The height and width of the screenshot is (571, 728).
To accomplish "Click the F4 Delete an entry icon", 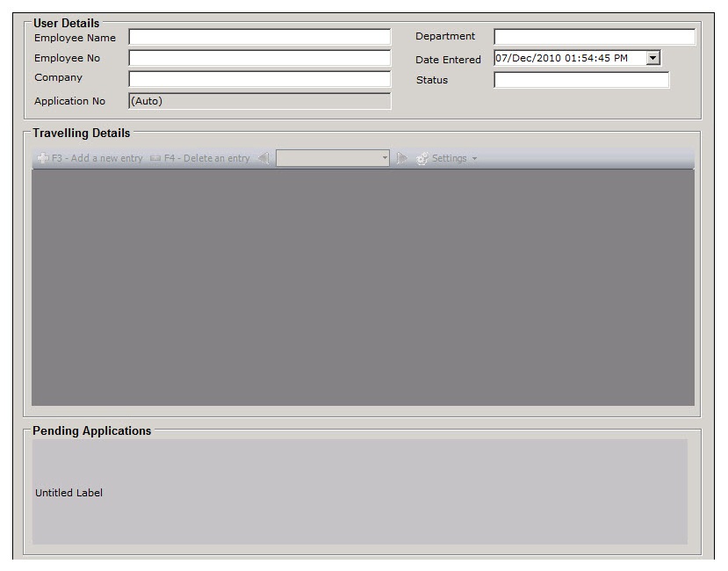I will coord(155,158).
